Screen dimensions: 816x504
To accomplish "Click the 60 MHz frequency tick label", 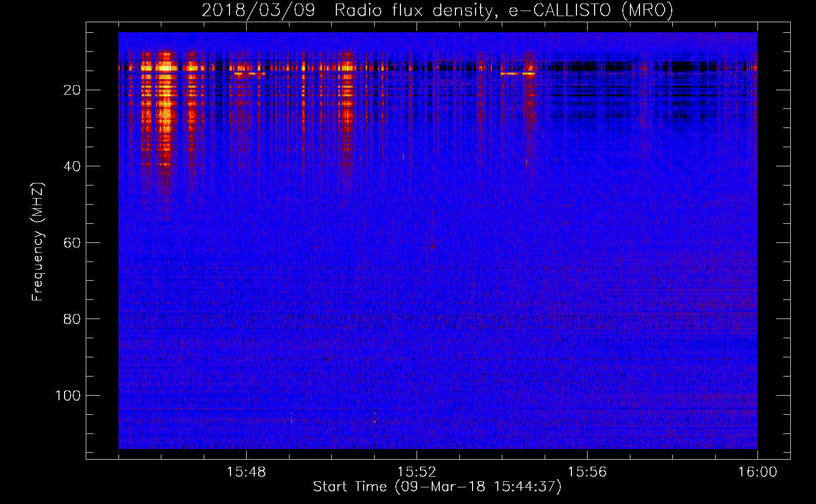I will click(x=72, y=243).
